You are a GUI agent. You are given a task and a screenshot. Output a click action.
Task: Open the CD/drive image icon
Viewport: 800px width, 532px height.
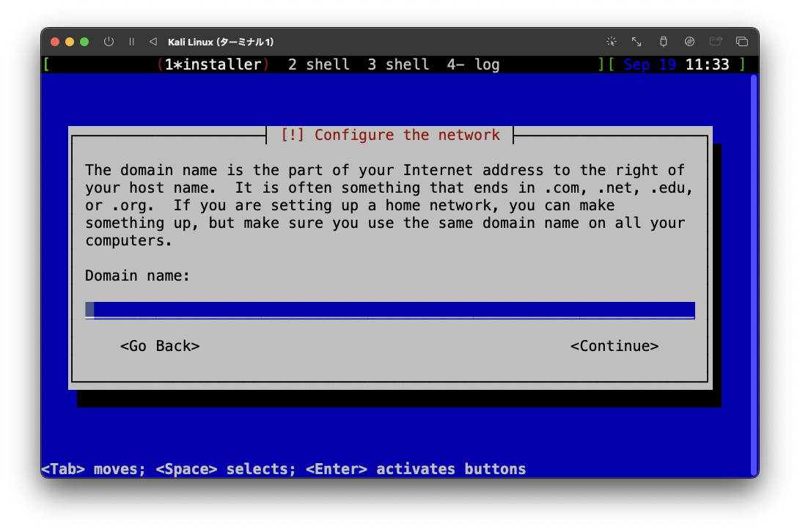689,42
